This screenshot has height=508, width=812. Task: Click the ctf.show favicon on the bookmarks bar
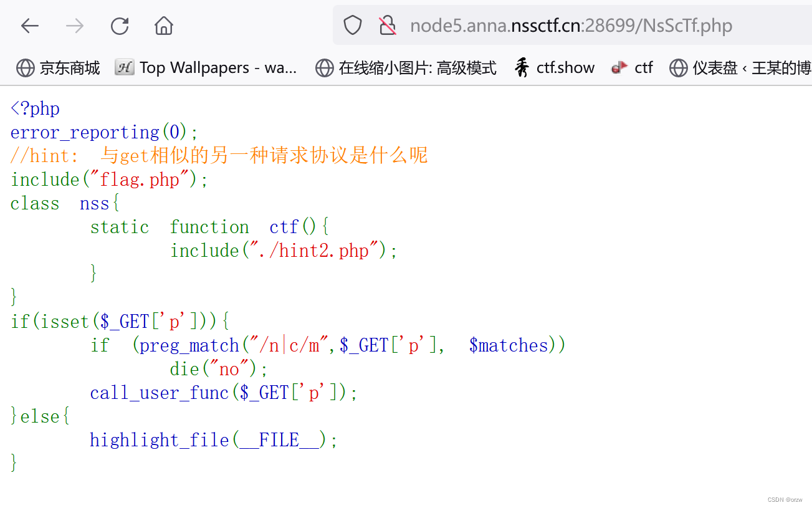pyautogui.click(x=522, y=67)
